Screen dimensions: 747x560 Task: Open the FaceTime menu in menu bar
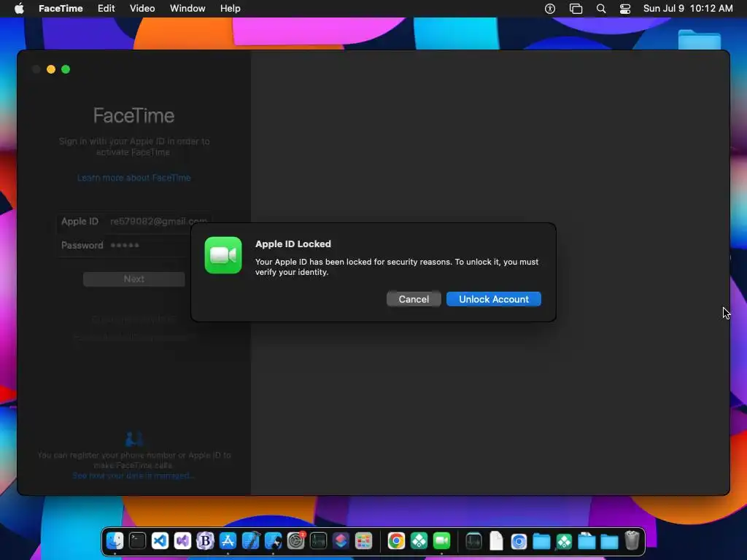61,9
